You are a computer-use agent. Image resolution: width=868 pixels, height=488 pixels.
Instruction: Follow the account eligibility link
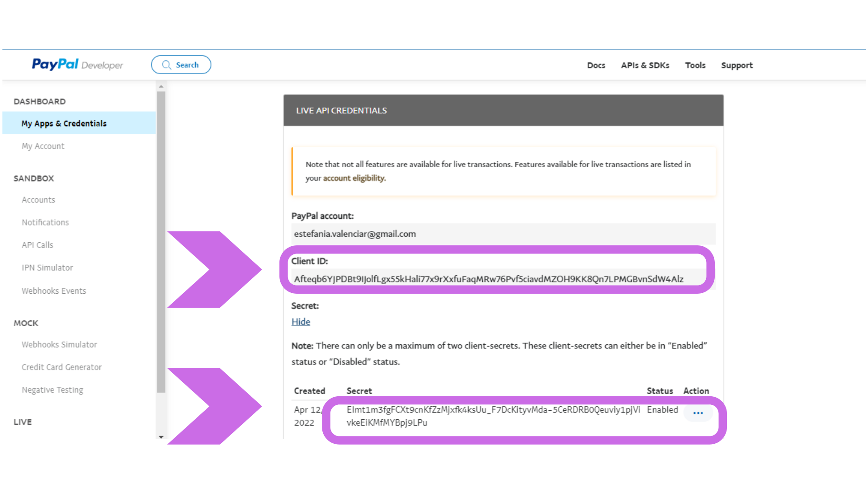pos(354,178)
